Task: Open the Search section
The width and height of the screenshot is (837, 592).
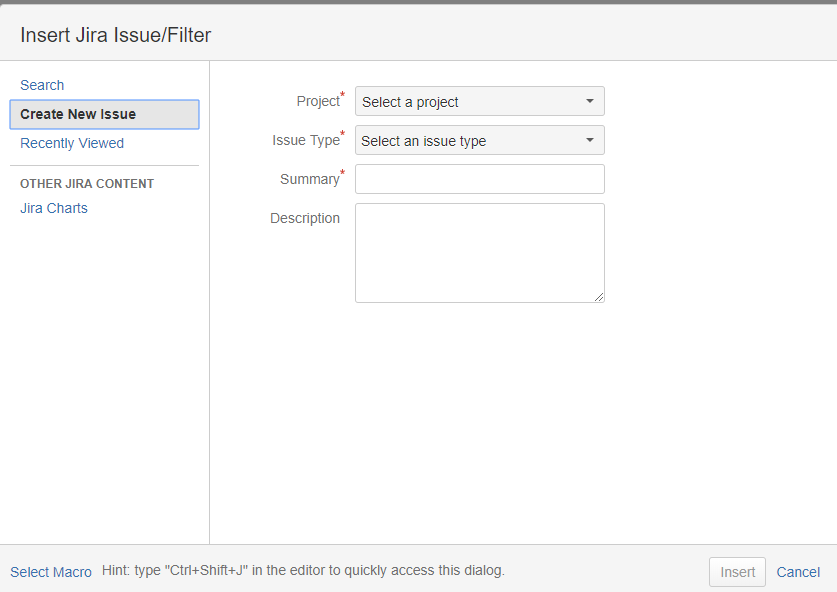Action: coord(42,85)
